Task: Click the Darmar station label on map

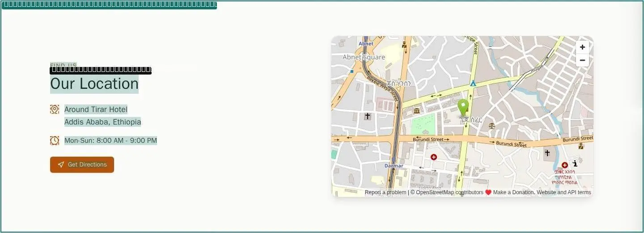Action: [394, 166]
